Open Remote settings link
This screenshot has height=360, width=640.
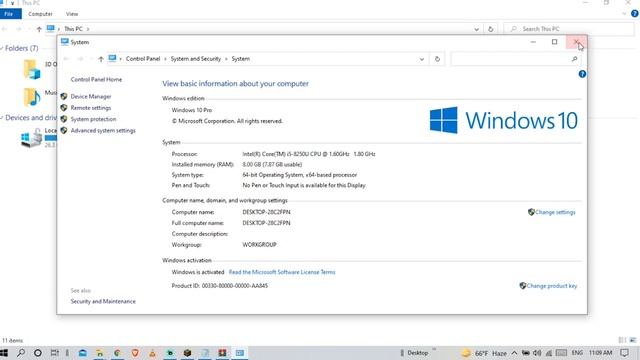click(x=91, y=108)
